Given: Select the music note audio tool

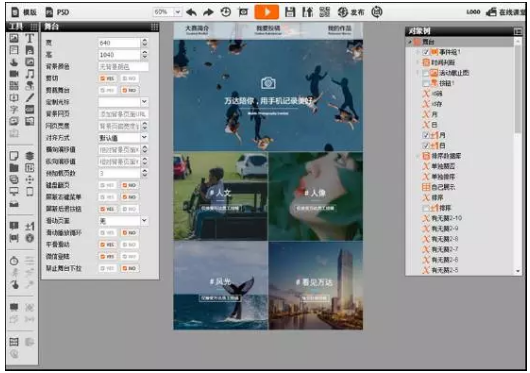Looking at the screenshot, I should 30,74.
